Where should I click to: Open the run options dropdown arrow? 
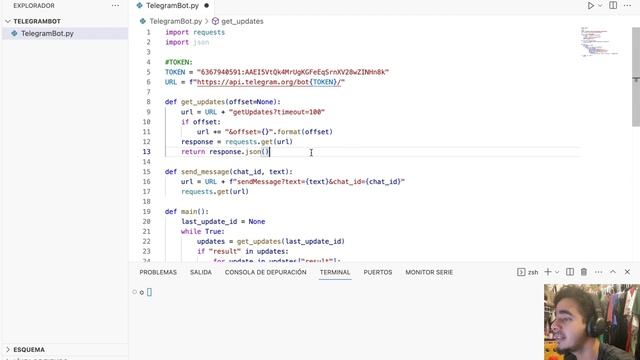point(600,6)
